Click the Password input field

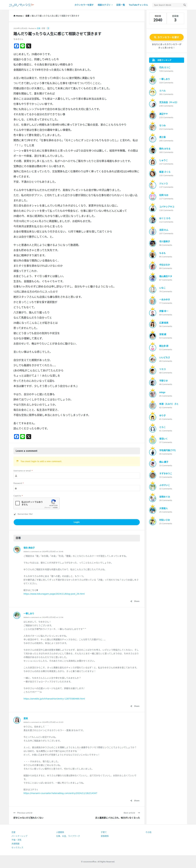(x=76, y=488)
